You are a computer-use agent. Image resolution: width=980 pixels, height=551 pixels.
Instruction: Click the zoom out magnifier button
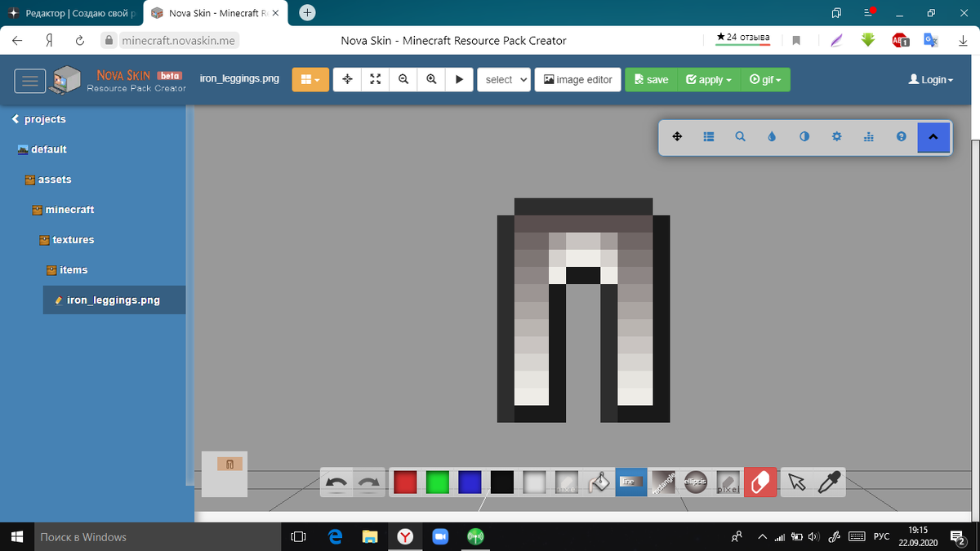click(x=403, y=79)
